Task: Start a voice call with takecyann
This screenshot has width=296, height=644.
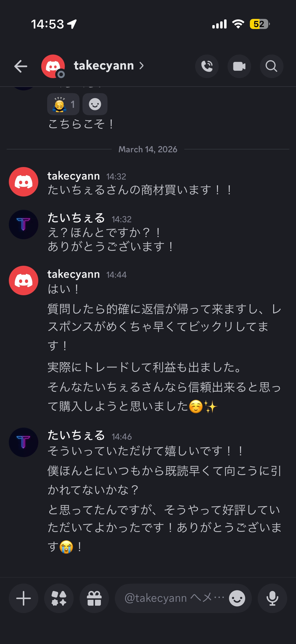Action: click(x=207, y=66)
